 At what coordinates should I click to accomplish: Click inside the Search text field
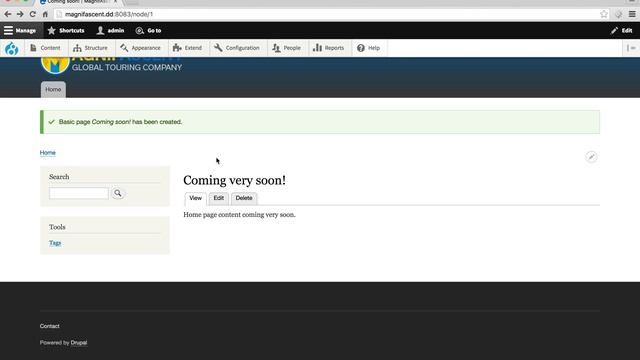click(x=79, y=193)
